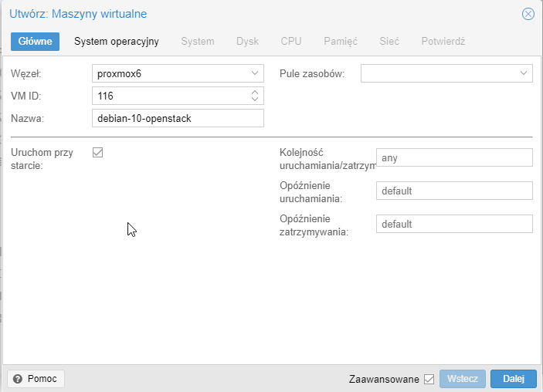This screenshot has height=392, width=543.
Task: Expand the Pule zasobów dropdown
Action: point(524,73)
